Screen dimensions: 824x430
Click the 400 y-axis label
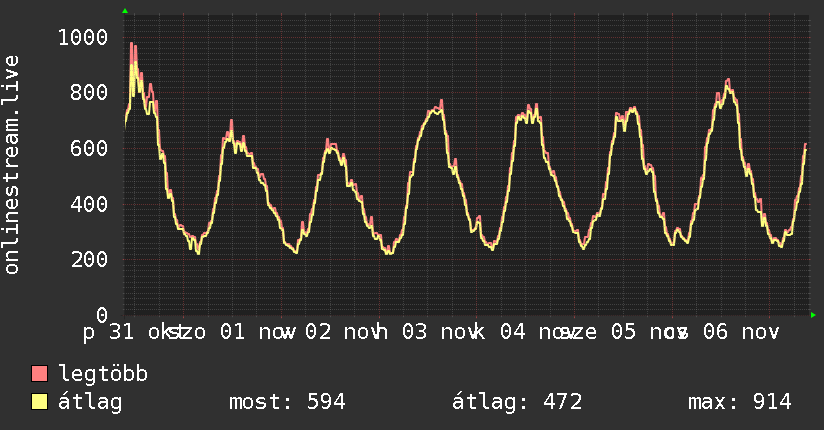88,204
